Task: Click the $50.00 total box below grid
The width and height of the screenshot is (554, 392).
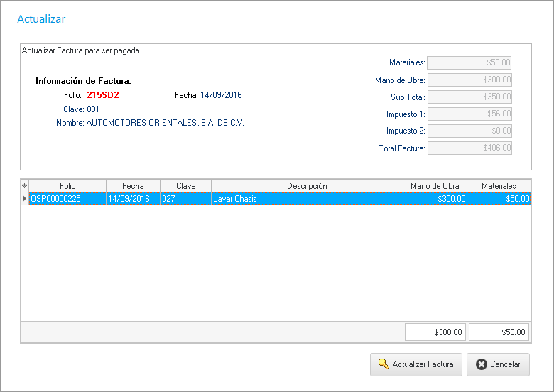Action: tap(499, 332)
